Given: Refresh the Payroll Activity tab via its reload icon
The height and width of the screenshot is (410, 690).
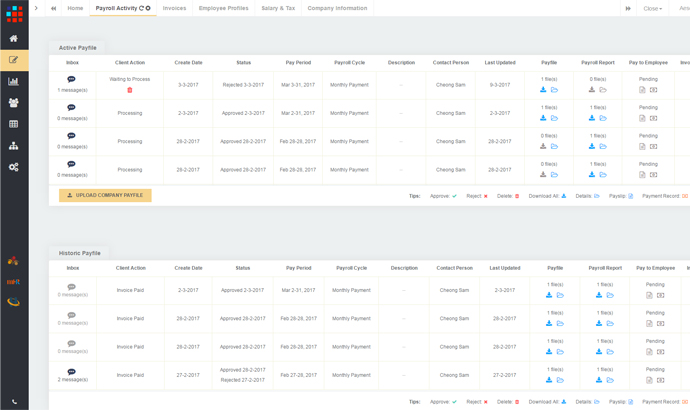Looking at the screenshot, I should 142,8.
